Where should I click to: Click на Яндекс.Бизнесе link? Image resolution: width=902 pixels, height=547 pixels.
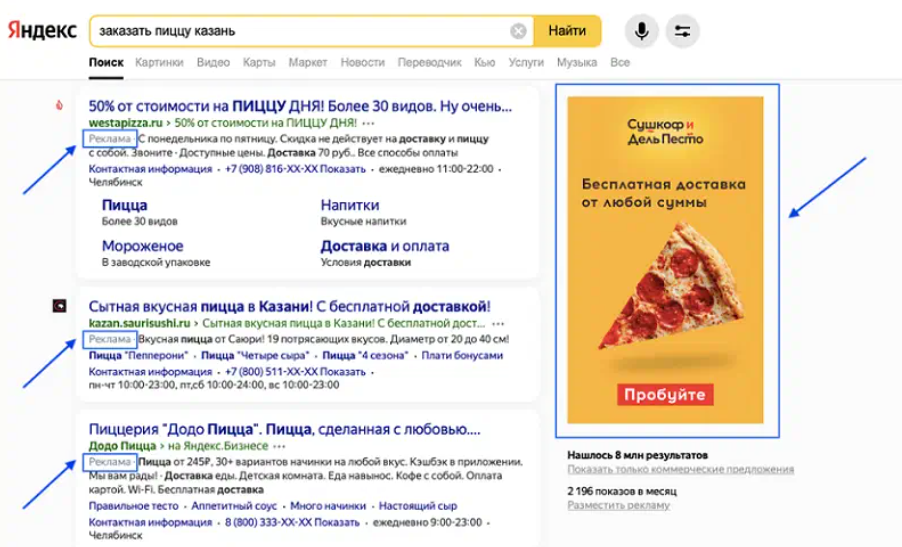click(x=218, y=446)
